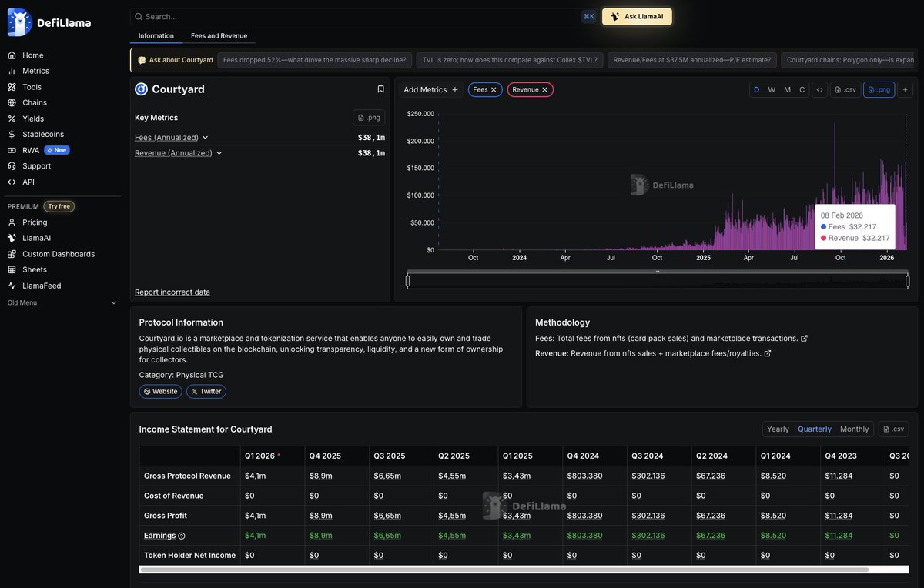This screenshot has height=588, width=924.
Task: Click the LlamaFeed pulse icon
Action: click(12, 286)
